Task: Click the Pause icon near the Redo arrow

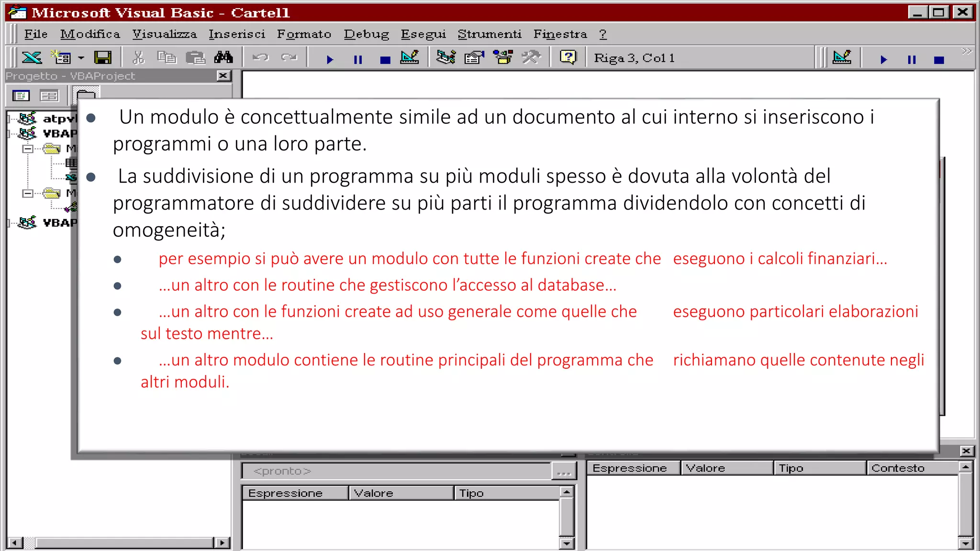Action: [x=357, y=59]
